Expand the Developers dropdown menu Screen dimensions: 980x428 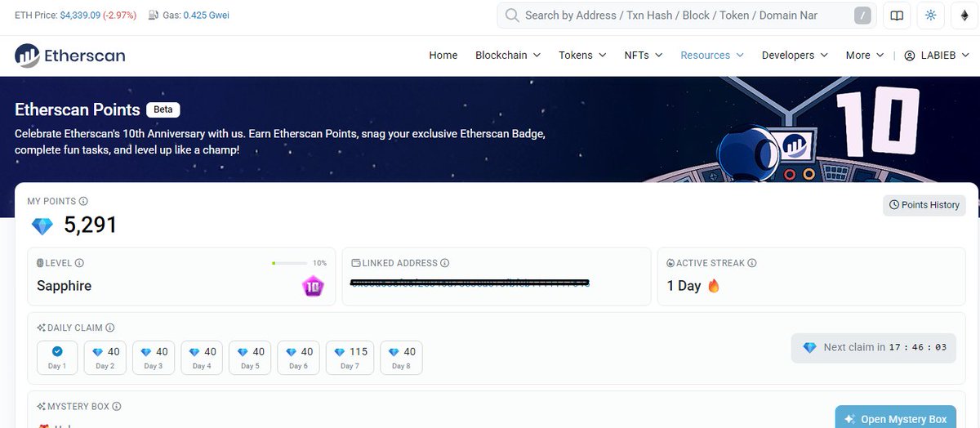click(795, 56)
